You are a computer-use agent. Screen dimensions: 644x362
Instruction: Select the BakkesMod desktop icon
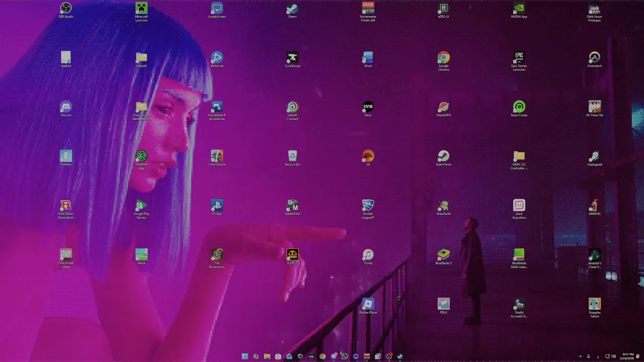coord(292,208)
